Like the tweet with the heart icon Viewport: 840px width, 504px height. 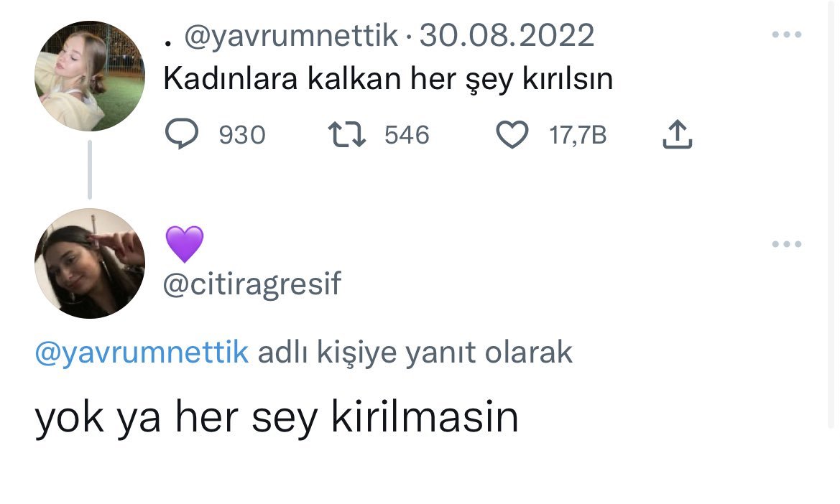click(513, 134)
